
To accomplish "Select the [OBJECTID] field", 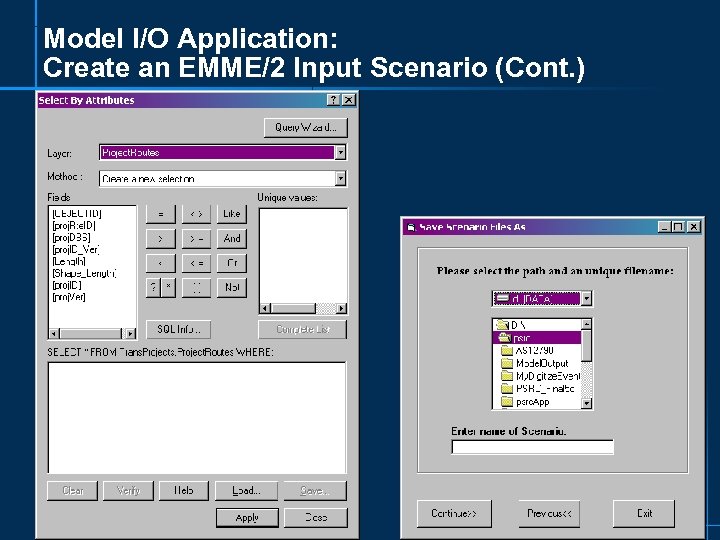I will point(77,214).
